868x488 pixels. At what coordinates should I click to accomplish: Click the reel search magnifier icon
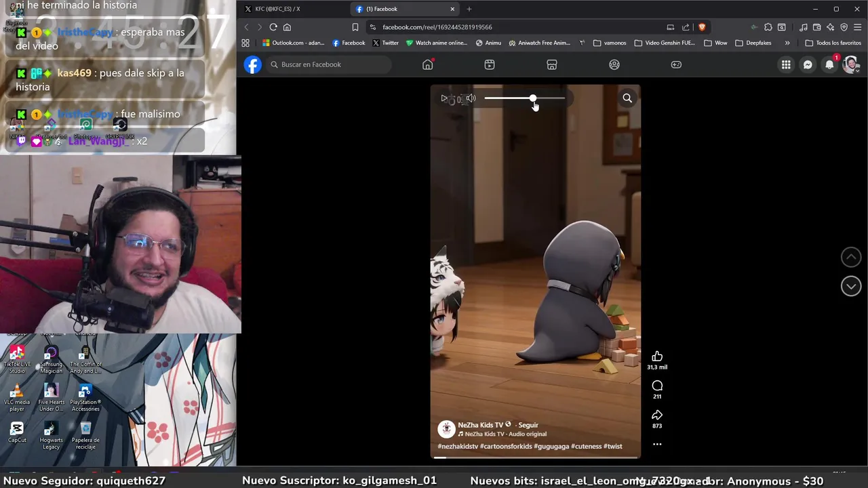pos(627,98)
